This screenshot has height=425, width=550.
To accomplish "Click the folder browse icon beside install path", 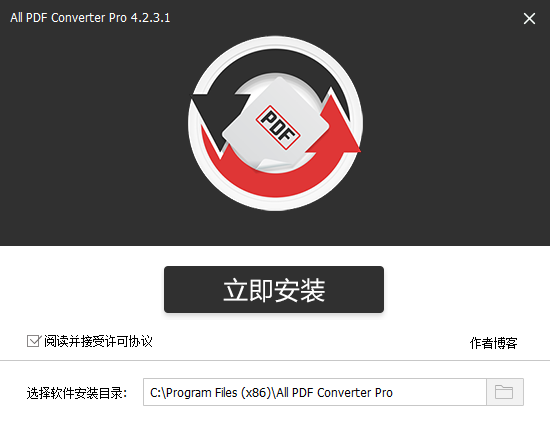I will [504, 392].
